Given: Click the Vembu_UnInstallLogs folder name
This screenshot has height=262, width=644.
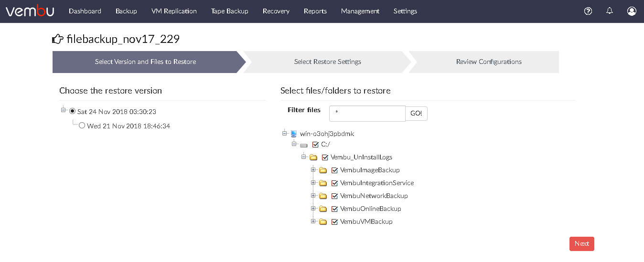Looking at the screenshot, I should coord(361,157).
